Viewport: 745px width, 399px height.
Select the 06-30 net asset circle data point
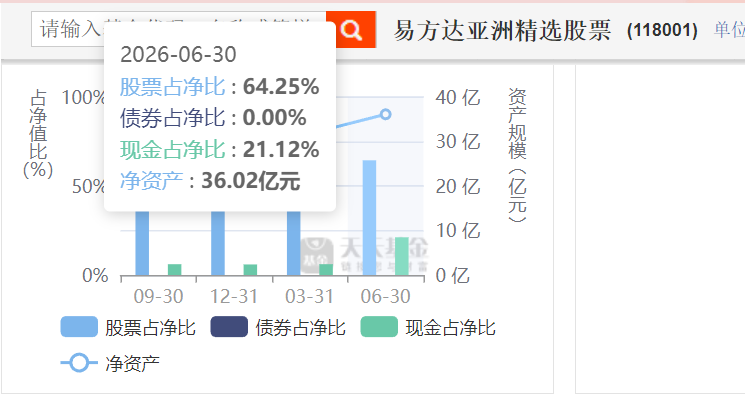(386, 114)
